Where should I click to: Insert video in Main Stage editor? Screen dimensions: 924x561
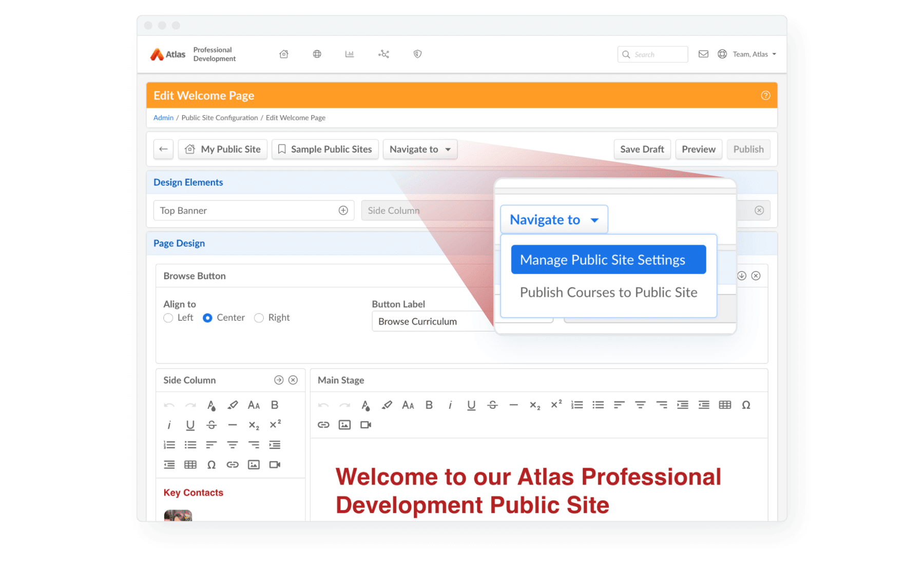(x=365, y=424)
